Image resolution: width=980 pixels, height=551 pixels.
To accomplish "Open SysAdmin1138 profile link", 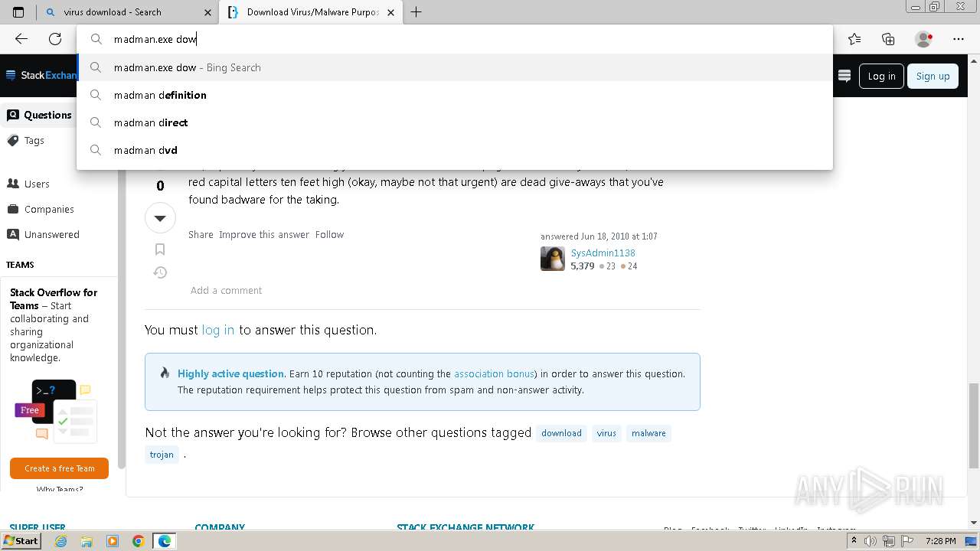I will tap(603, 253).
